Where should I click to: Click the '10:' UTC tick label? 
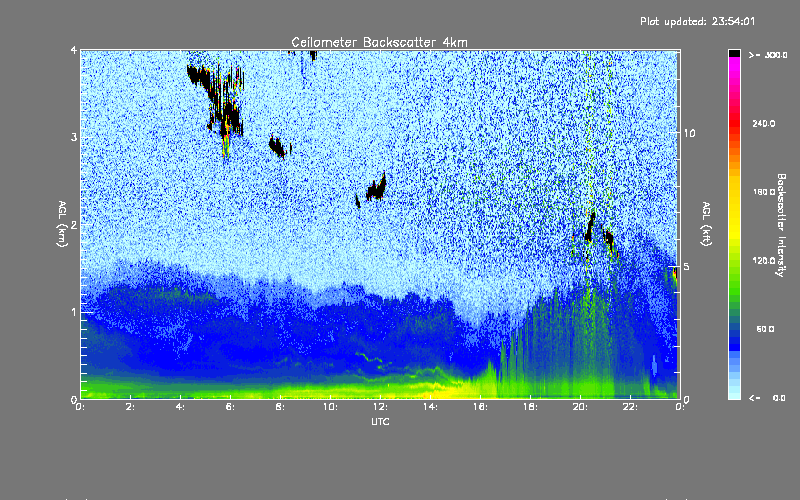click(x=330, y=407)
